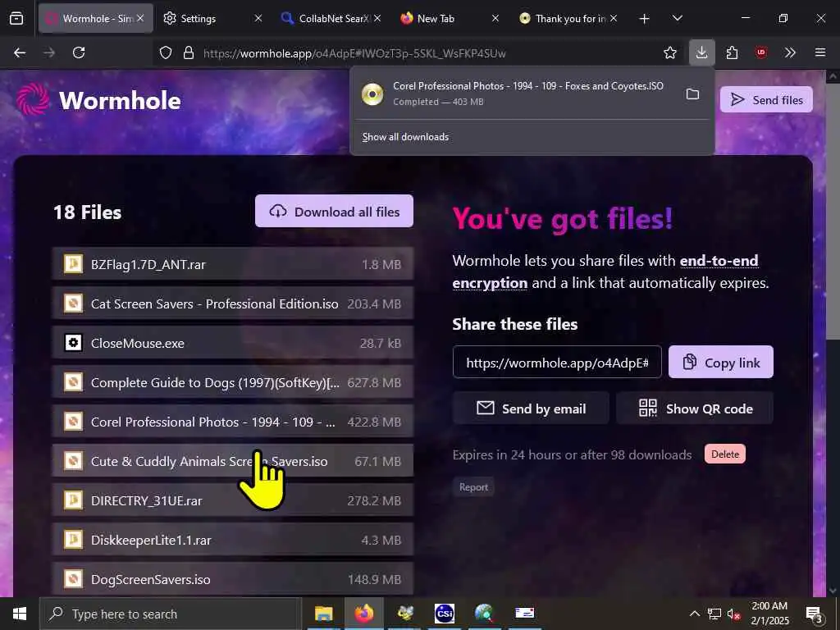Switch to the Settings tab
840x630 pixels.
(x=213, y=18)
